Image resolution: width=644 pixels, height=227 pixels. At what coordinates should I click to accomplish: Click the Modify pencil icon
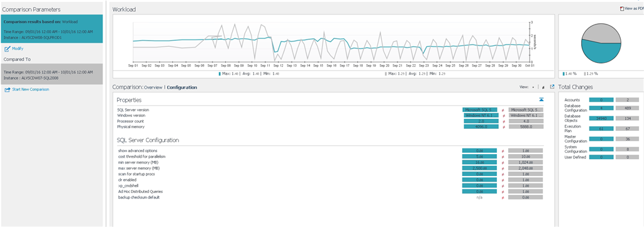coord(7,49)
